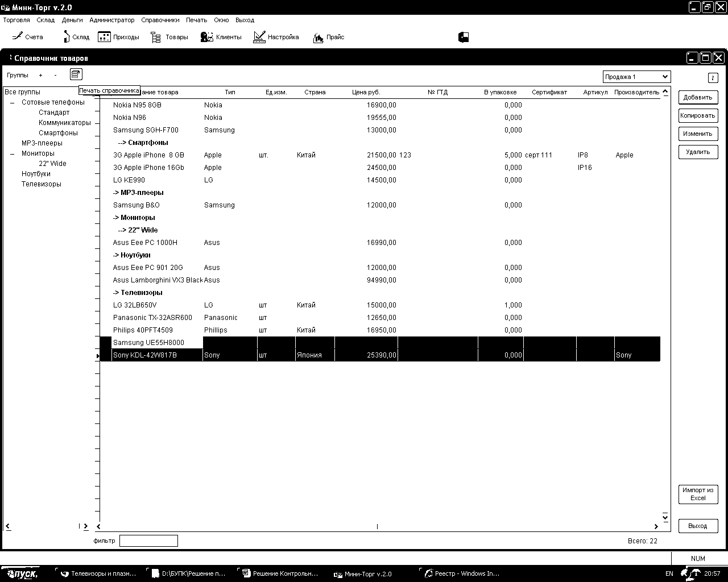Screen dimensions: 728x582
Task: Select Все группы in the tree
Action: [x=22, y=92]
